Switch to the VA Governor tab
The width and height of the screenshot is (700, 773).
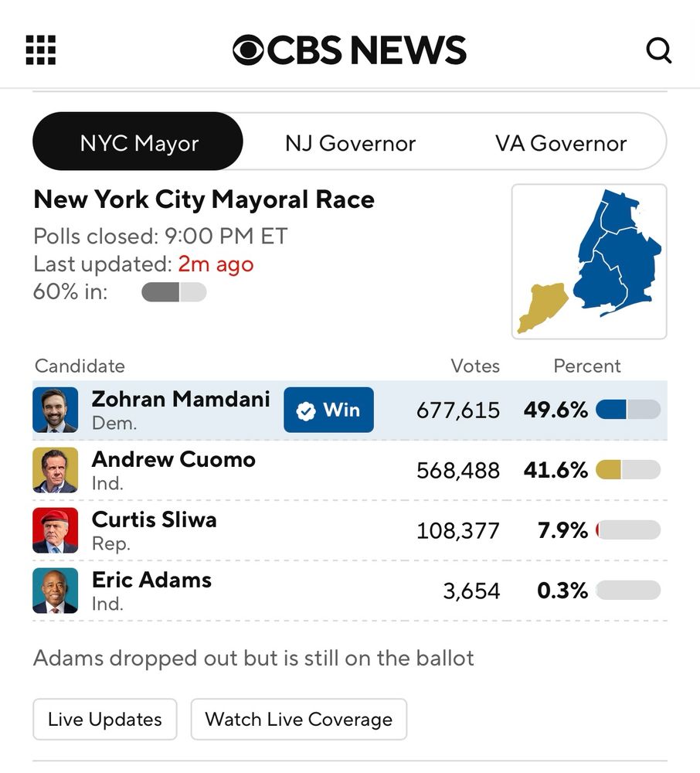point(561,143)
